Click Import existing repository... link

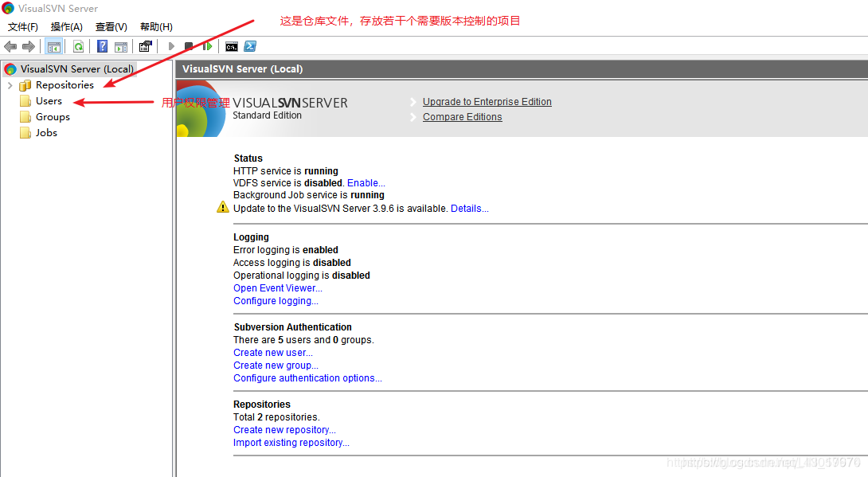(291, 443)
